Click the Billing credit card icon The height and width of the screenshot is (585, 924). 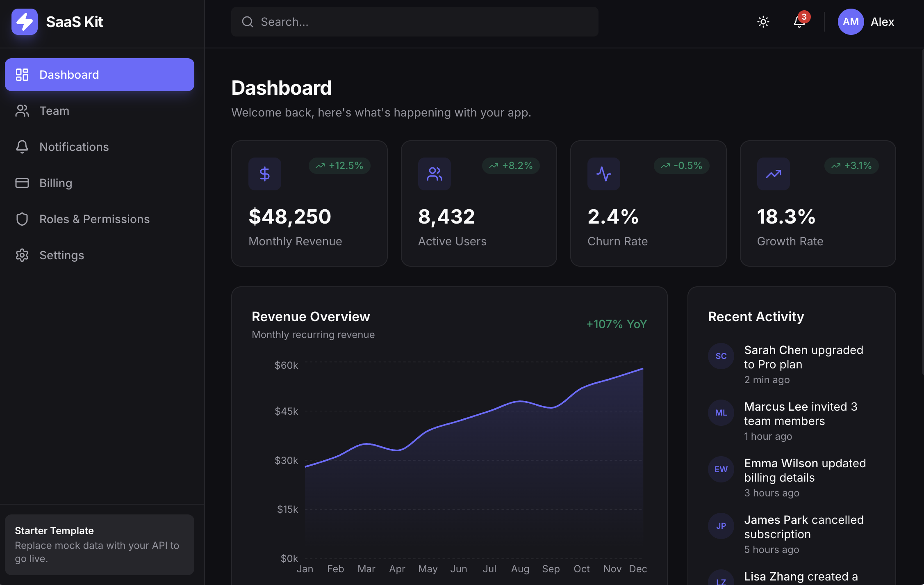tap(22, 183)
